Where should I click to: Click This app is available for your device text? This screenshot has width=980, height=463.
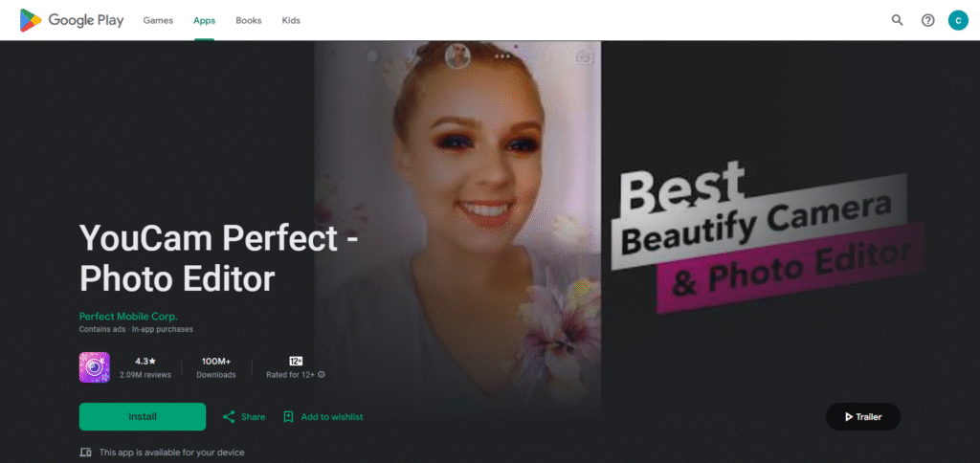click(x=172, y=452)
